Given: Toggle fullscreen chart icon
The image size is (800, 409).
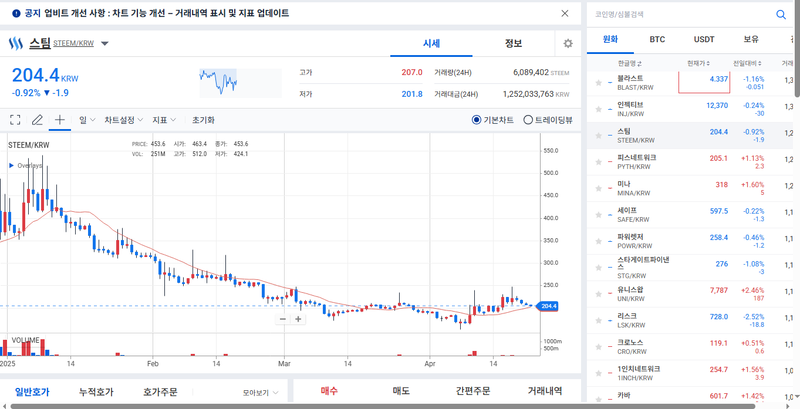Looking at the screenshot, I should point(15,120).
